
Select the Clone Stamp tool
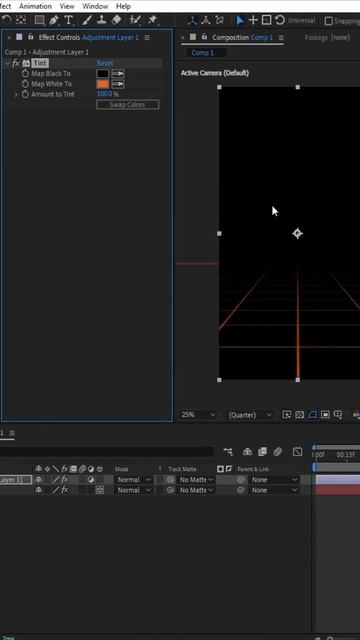point(102,20)
